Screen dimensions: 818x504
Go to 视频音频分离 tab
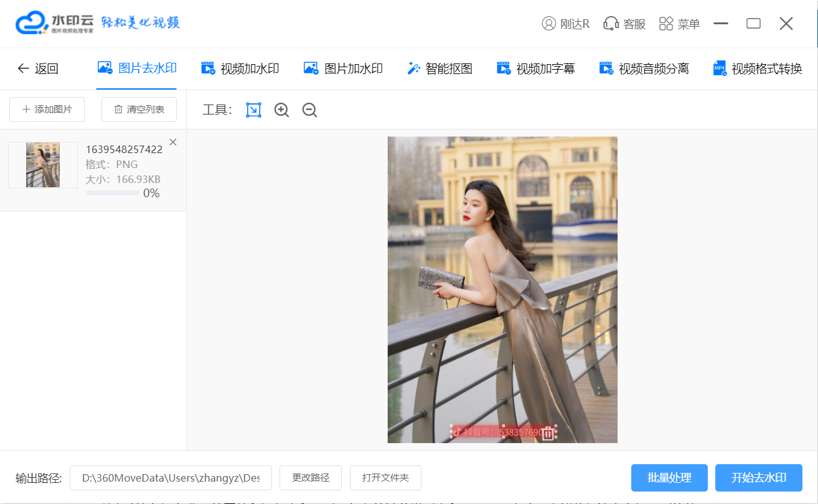coord(644,68)
